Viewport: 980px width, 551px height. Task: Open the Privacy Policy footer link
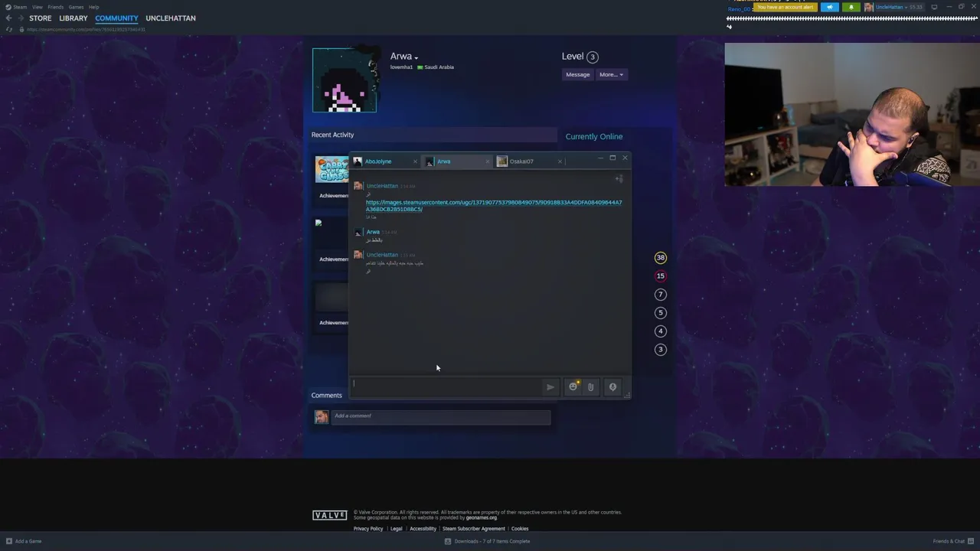[368, 529]
